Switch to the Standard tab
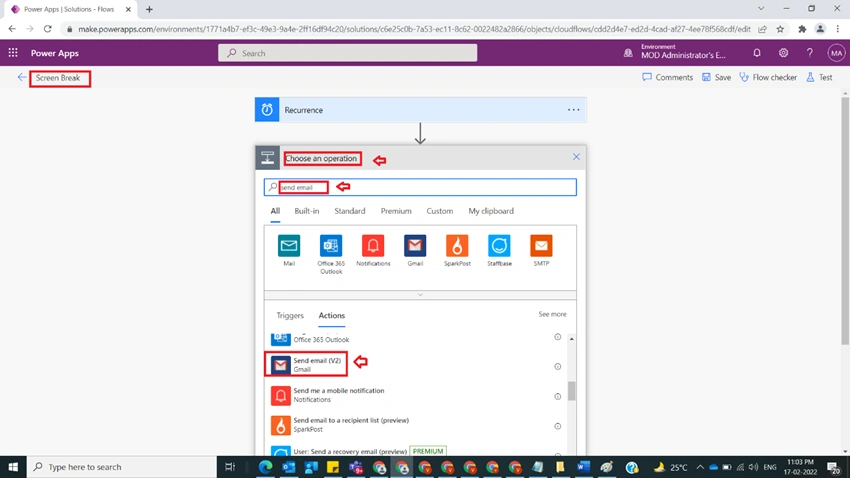 click(350, 211)
